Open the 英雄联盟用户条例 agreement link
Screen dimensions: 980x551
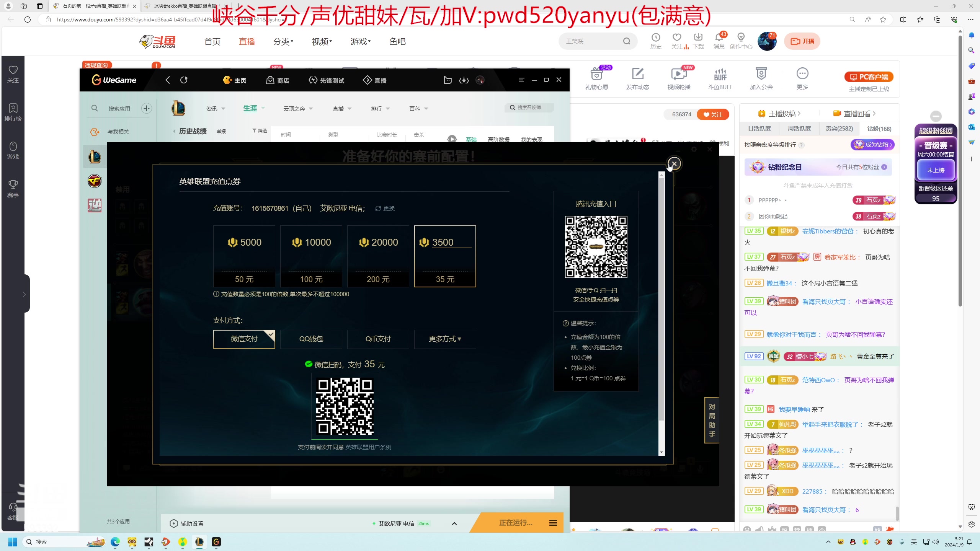(x=368, y=447)
